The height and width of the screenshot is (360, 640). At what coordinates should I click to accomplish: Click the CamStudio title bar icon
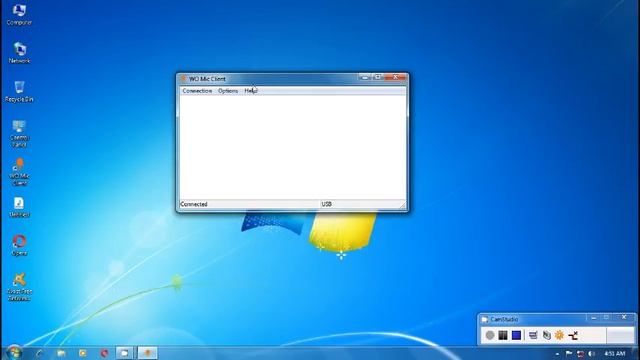click(484, 319)
